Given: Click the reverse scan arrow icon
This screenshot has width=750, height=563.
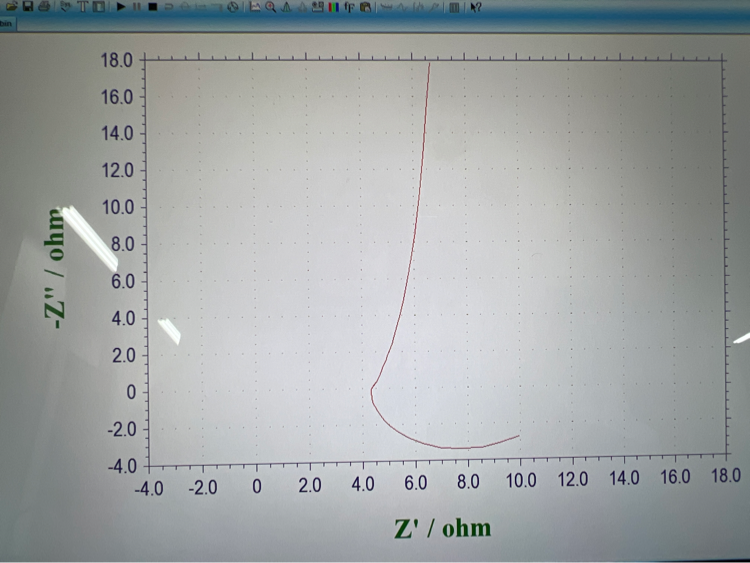Looking at the screenshot, I should pyautogui.click(x=168, y=7).
